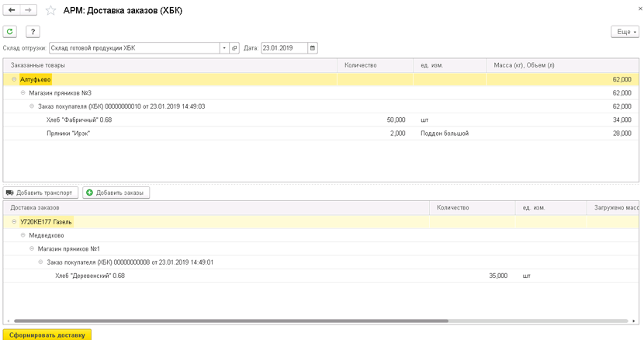The height and width of the screenshot is (340, 644).
Task: Click the Доставка заказов column header
Action: [x=216, y=207]
